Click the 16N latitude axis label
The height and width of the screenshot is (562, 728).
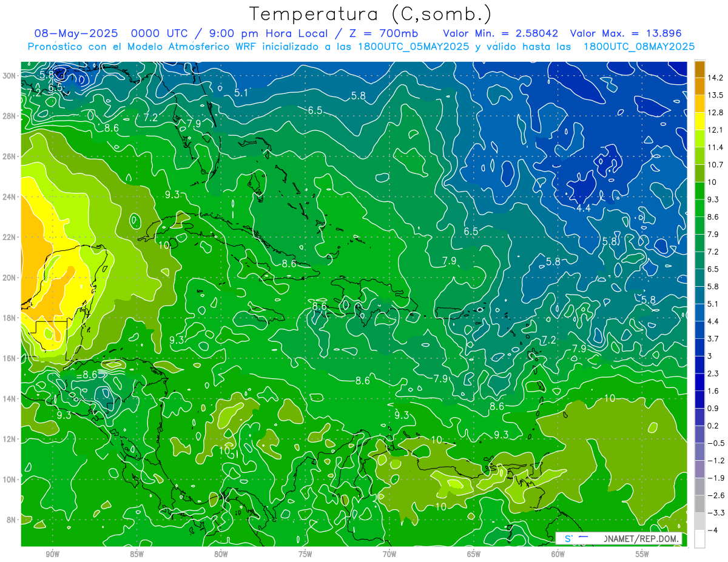[8, 358]
